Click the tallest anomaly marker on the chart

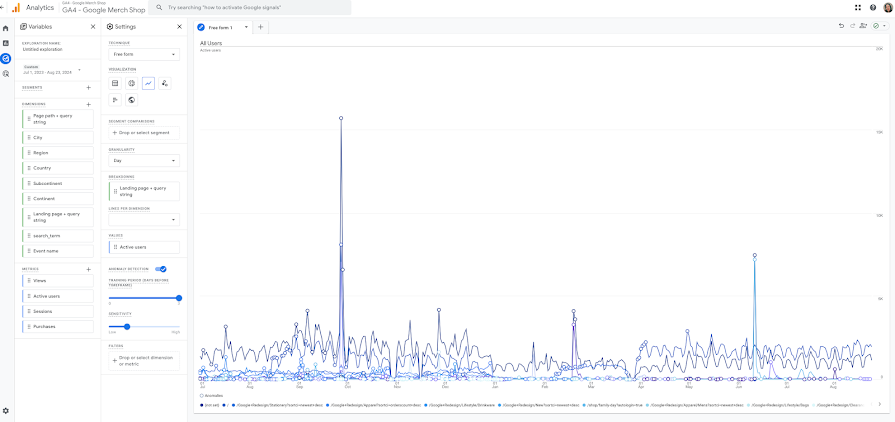[x=341, y=118]
